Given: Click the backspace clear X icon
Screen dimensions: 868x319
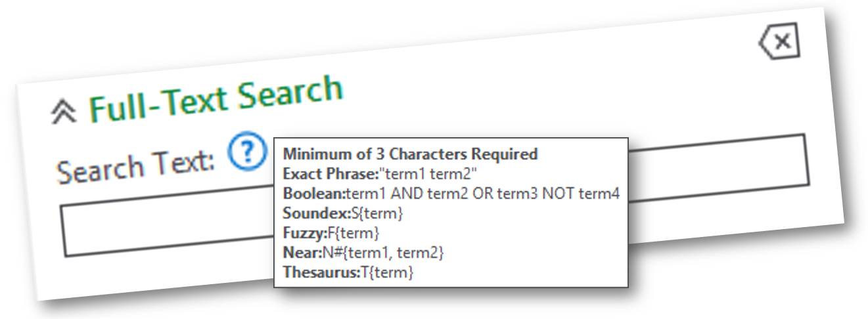Looking at the screenshot, I should pyautogui.click(x=779, y=43).
